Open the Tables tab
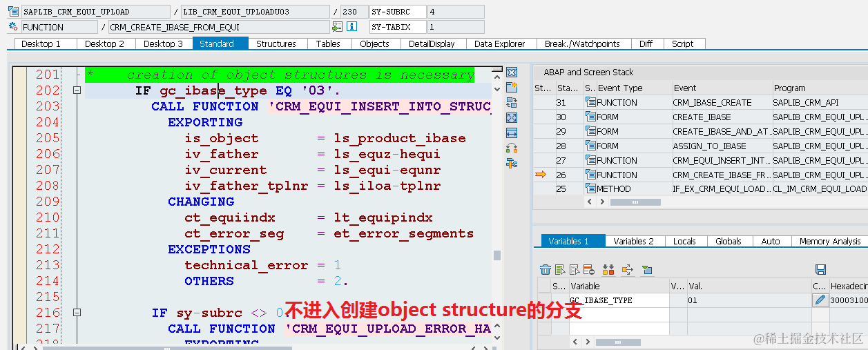 tap(328, 43)
